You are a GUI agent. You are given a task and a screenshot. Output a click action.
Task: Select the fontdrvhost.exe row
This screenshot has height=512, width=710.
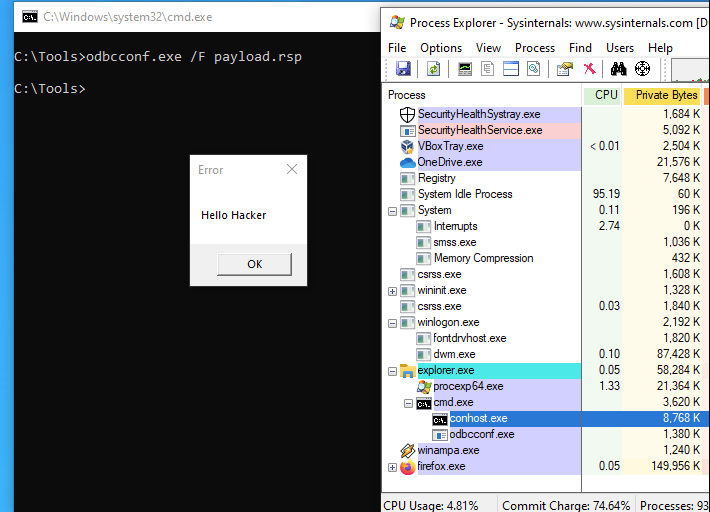coord(546,339)
